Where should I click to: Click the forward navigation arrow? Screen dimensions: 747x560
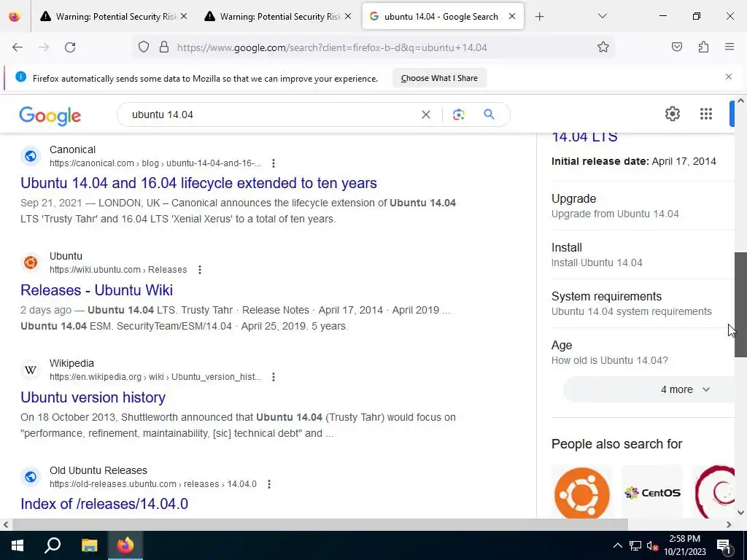(x=44, y=47)
